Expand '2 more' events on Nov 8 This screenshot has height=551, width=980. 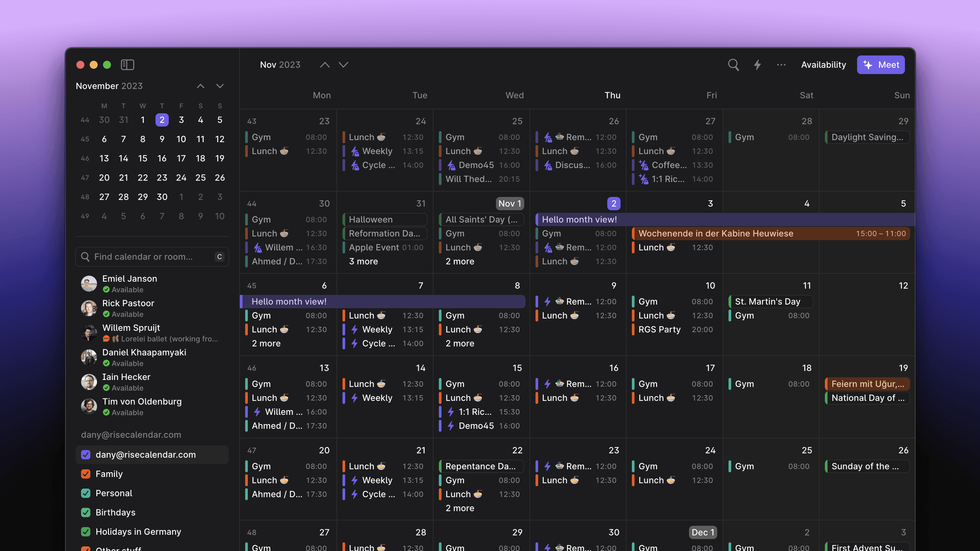click(460, 344)
